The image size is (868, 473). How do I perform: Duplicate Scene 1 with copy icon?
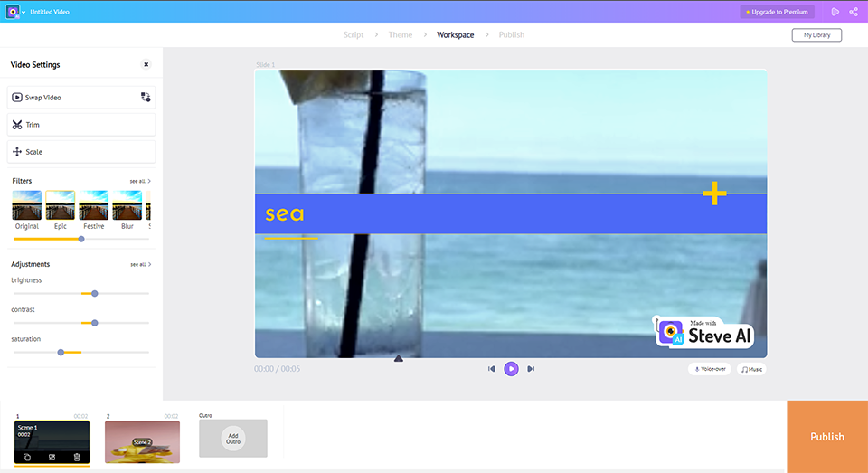point(27,457)
